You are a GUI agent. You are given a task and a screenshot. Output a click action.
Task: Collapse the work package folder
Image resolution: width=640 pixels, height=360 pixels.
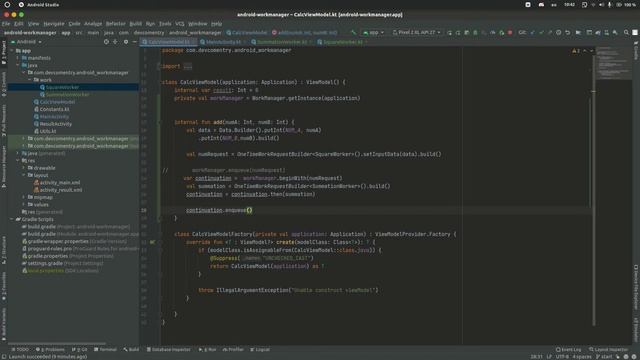click(30, 80)
